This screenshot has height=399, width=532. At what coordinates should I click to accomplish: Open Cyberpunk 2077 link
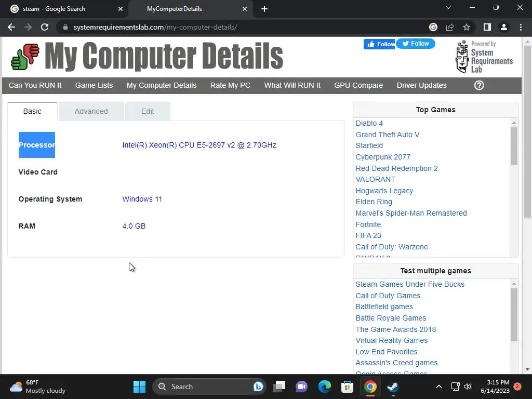tap(383, 157)
